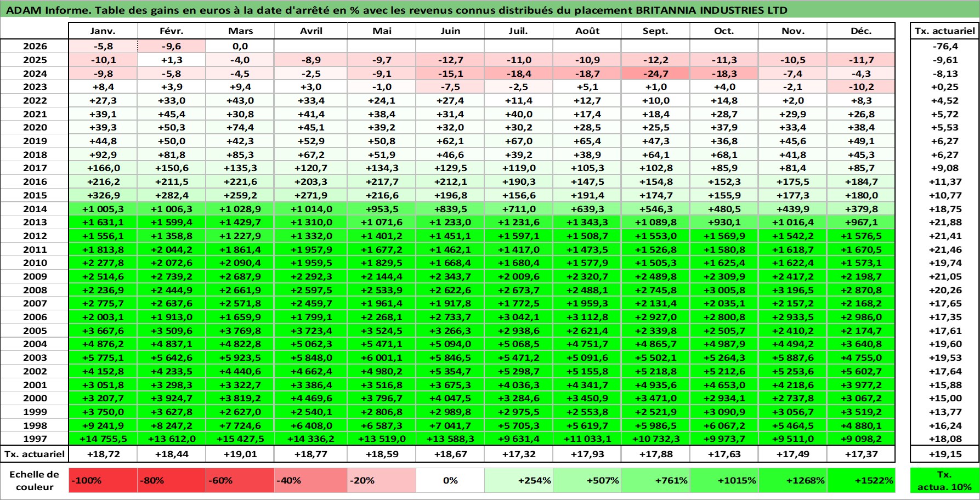The image size is (980, 500).
Task: Click the 'Avril' column header
Action: [x=311, y=31]
